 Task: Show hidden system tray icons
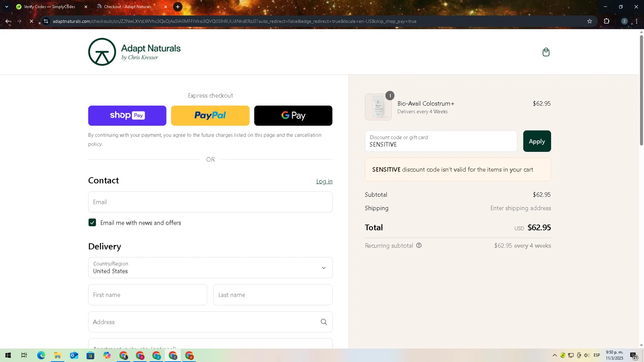pos(554,355)
